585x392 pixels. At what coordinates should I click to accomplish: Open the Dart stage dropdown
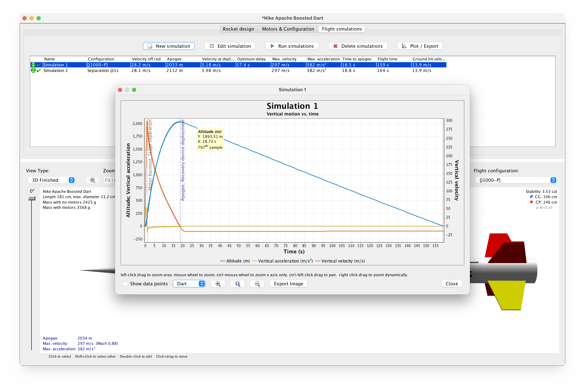tap(189, 284)
